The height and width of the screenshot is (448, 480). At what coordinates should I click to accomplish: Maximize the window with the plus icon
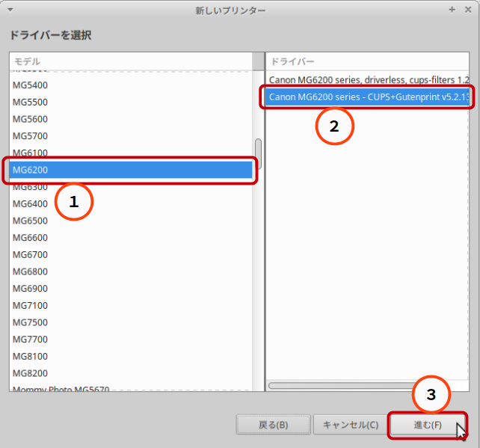tap(452, 10)
